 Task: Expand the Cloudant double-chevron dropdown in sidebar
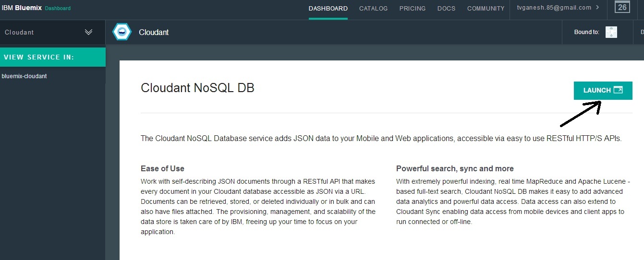(x=88, y=32)
